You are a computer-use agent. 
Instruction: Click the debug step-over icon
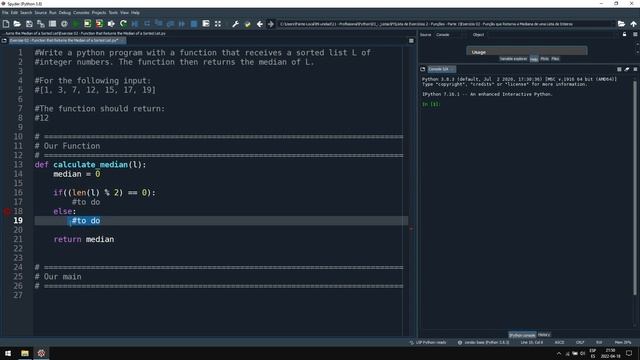click(x=147, y=24)
